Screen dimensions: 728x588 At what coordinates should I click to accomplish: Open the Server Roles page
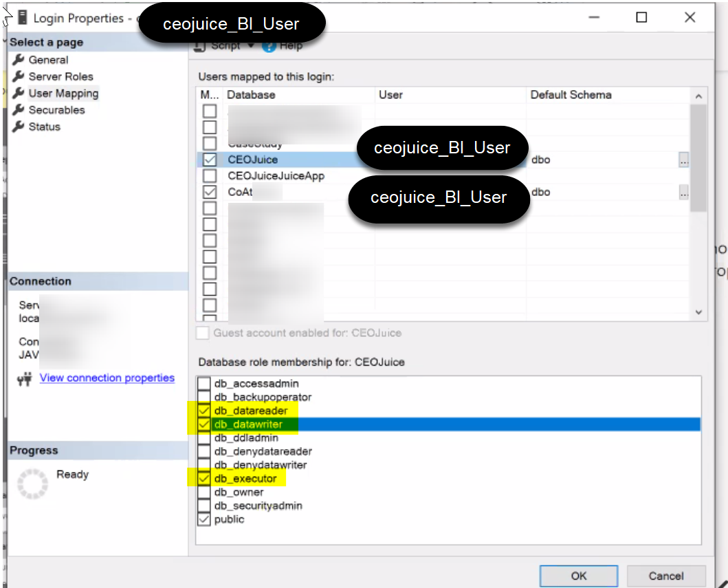pos(60,76)
